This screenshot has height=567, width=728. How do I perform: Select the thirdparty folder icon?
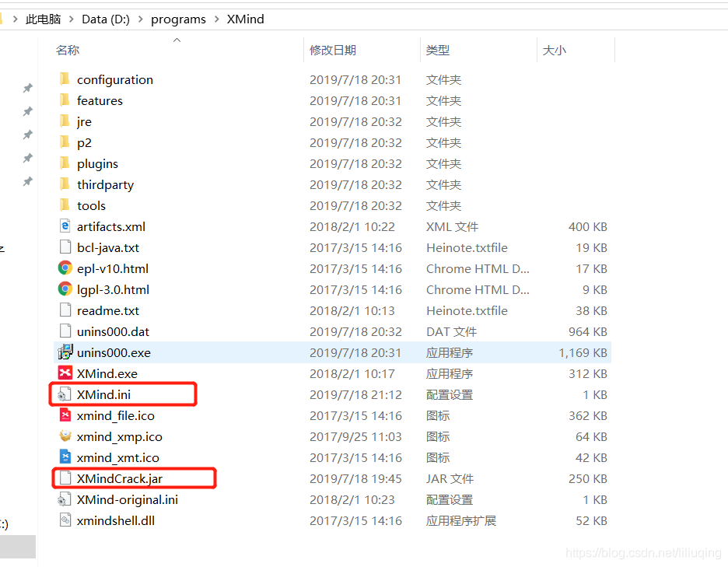[x=65, y=184]
